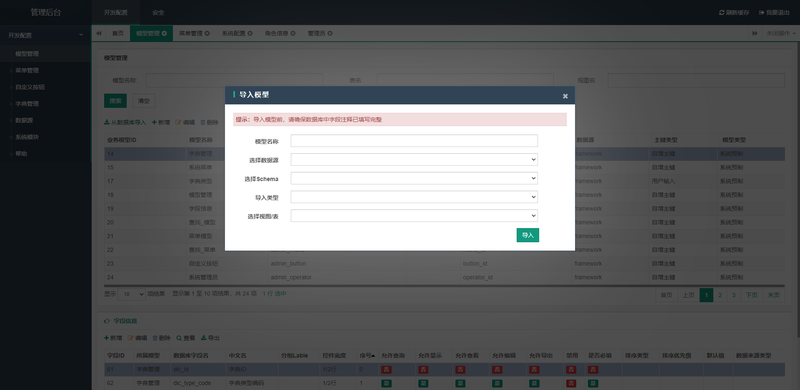The height and width of the screenshot is (390, 800).
Task: Close the 角色信息 tab via its × icon
Action: [x=293, y=34]
